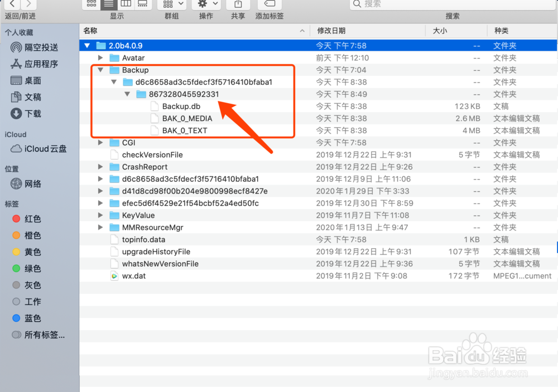Screen dimensions: 558x392
Task: Select the orange (橙色) tag
Action: coord(27,235)
